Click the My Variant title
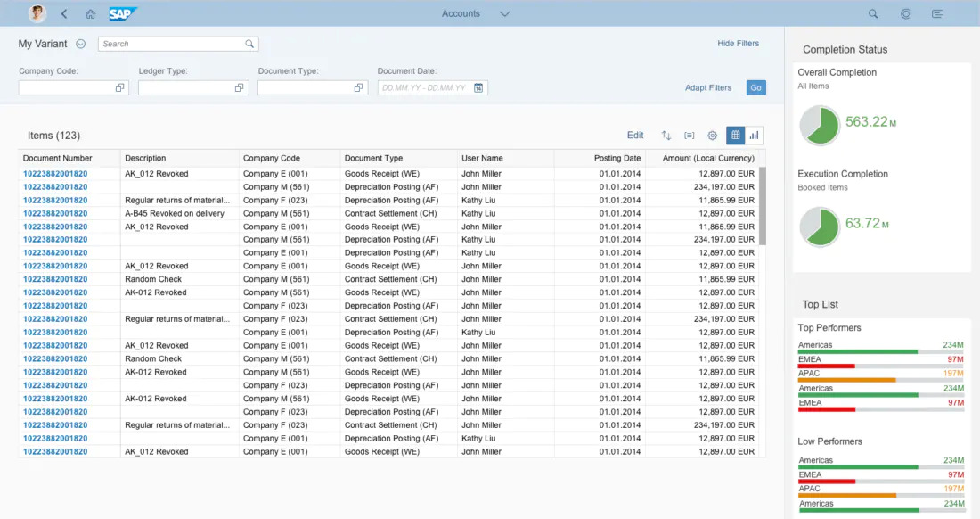Image resolution: width=980 pixels, height=519 pixels. point(43,44)
